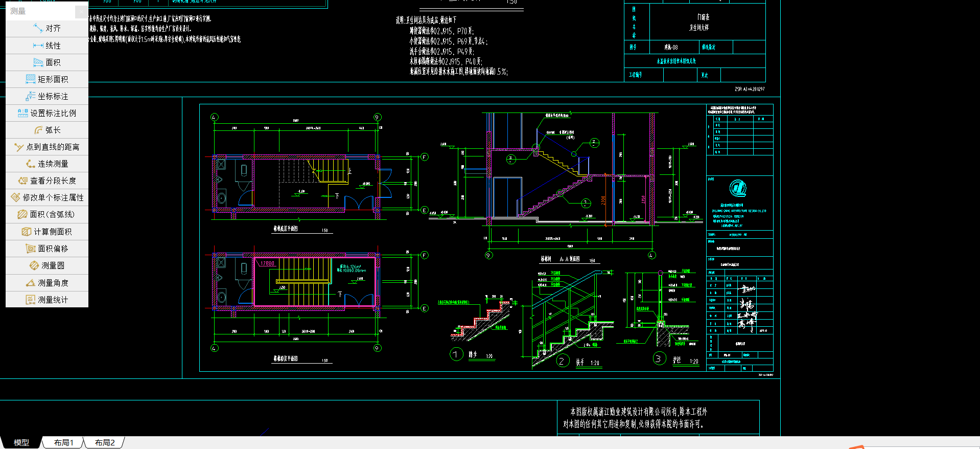Close the 测量 measurement panel
Screen dimensions: 980x449
[x=82, y=11]
